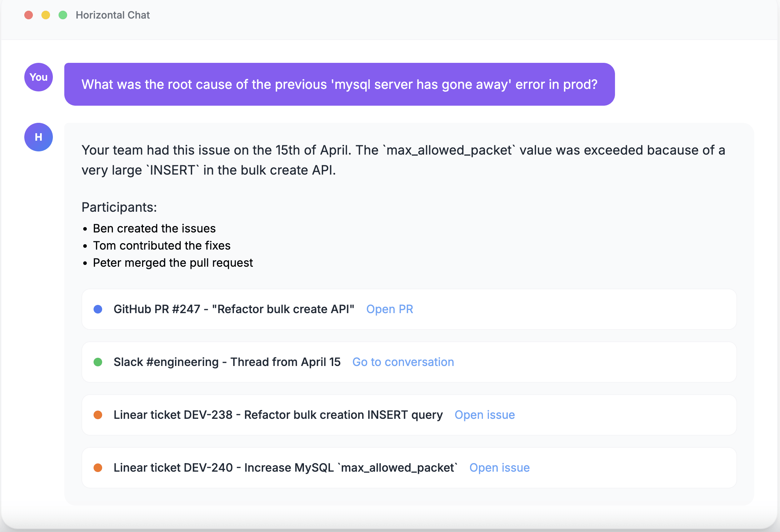Open issue link for DEV-240
Viewport: 780px width, 532px height.
pyautogui.click(x=499, y=468)
